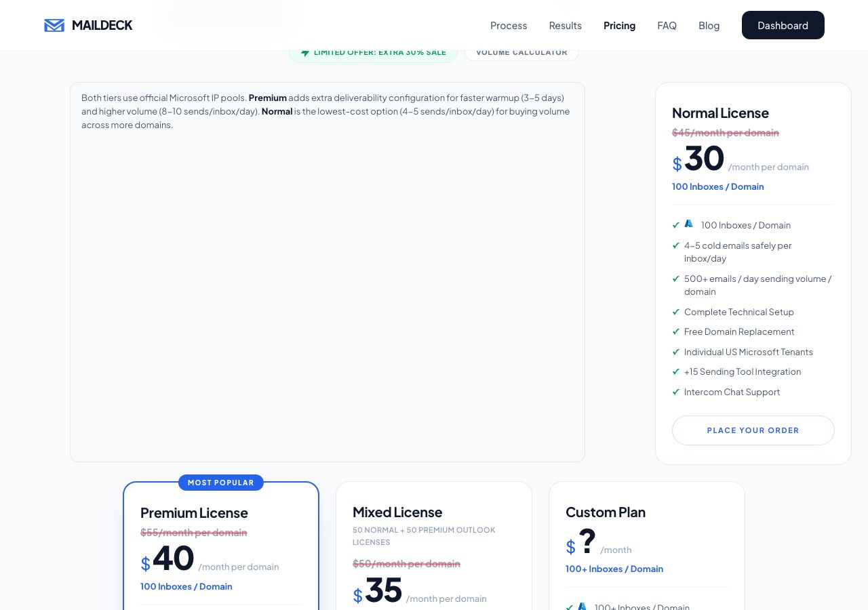Click the Most Popular badge

pyautogui.click(x=221, y=483)
